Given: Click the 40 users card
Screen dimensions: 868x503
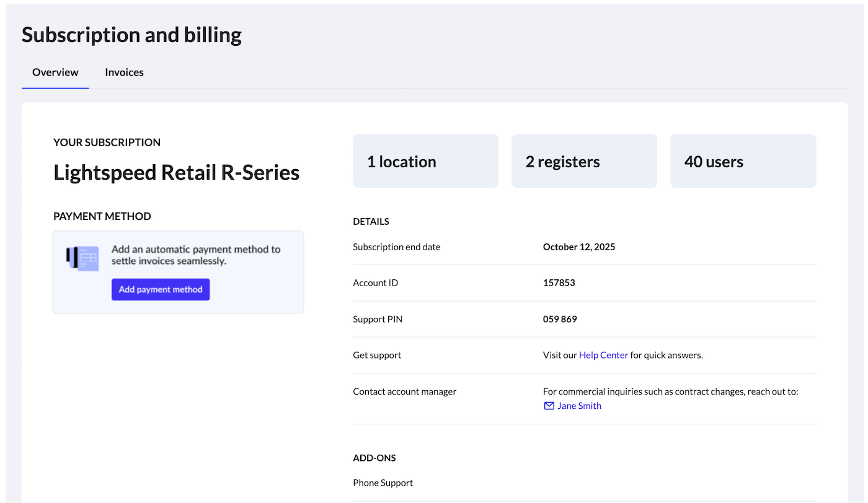Looking at the screenshot, I should (x=743, y=161).
